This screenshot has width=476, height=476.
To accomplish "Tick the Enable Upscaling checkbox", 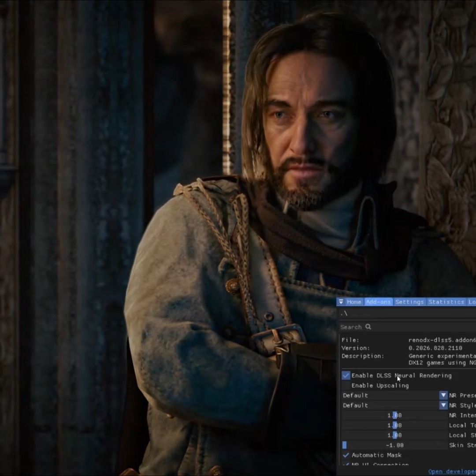I will pos(346,386).
